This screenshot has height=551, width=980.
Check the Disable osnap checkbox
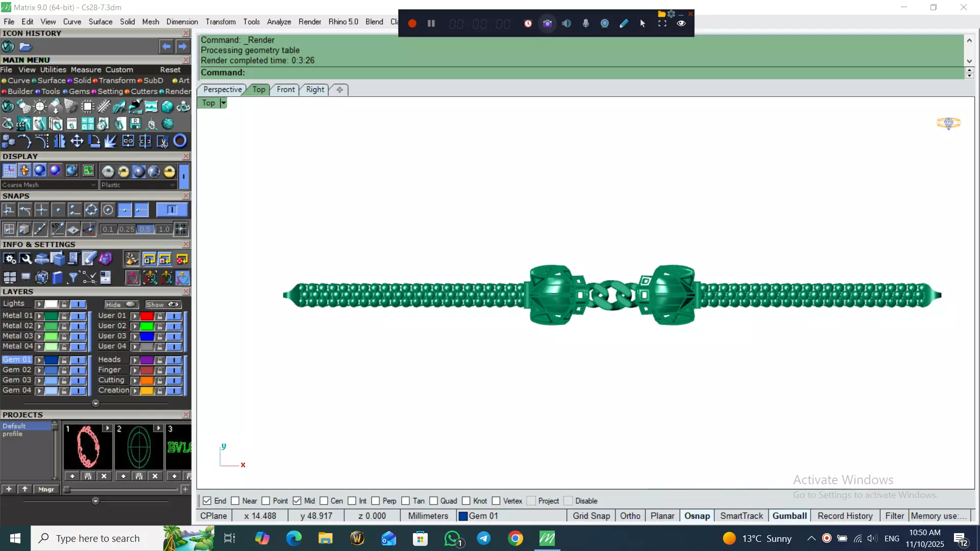pyautogui.click(x=568, y=501)
